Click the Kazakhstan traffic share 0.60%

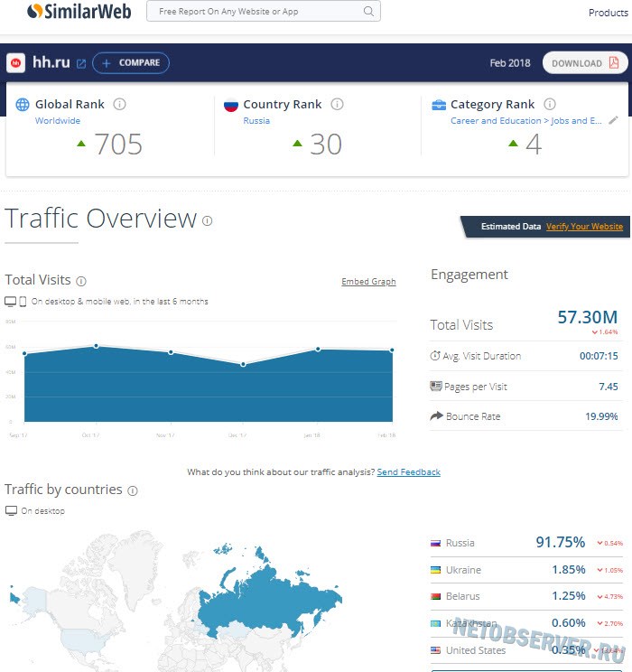point(569,622)
